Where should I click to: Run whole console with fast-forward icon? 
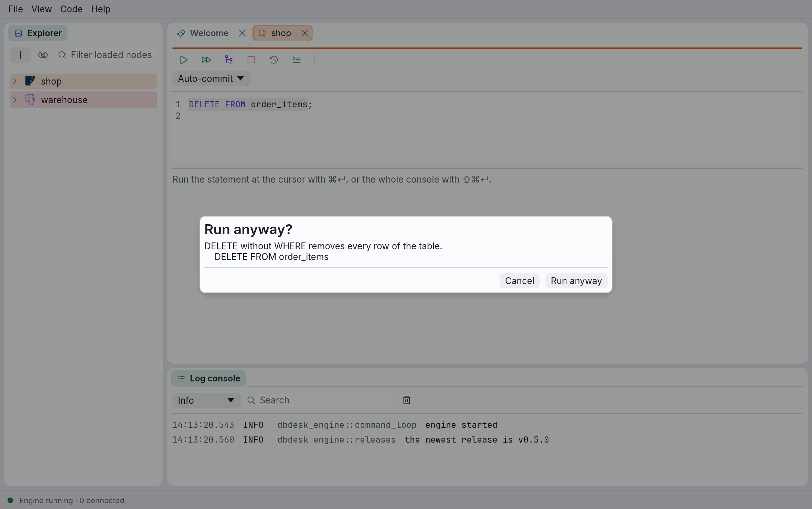[206, 60]
